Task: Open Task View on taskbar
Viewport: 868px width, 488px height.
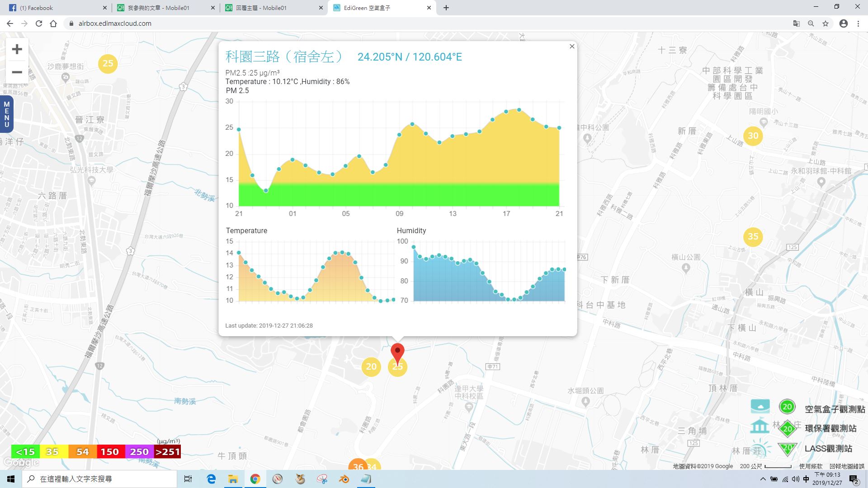Action: coord(188,479)
